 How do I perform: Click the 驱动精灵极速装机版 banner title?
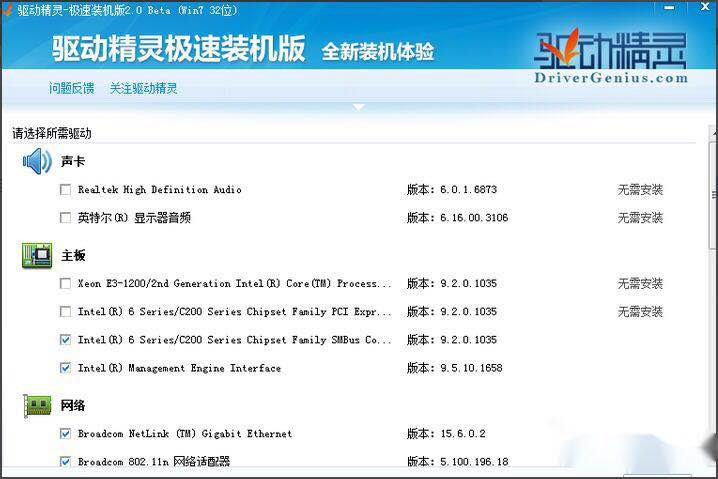point(178,48)
